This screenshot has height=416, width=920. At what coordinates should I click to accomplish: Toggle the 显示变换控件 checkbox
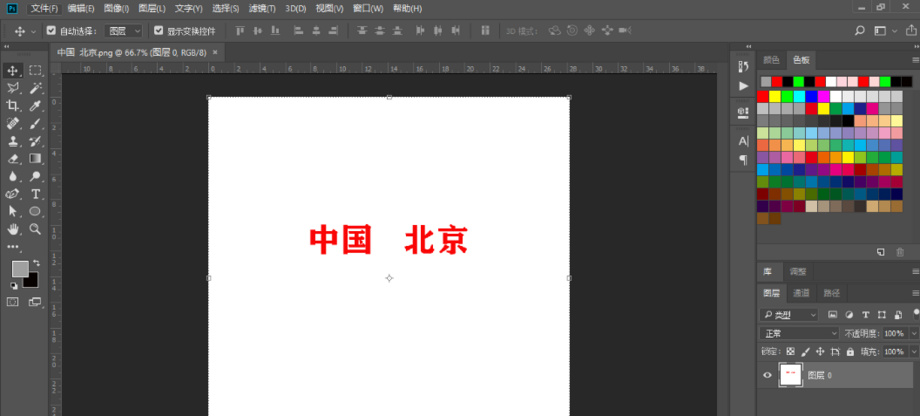click(158, 31)
